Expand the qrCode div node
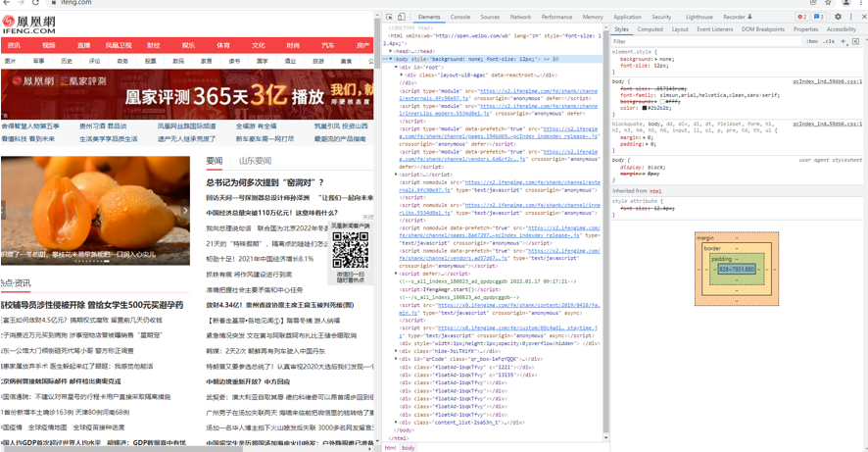 coord(397,359)
